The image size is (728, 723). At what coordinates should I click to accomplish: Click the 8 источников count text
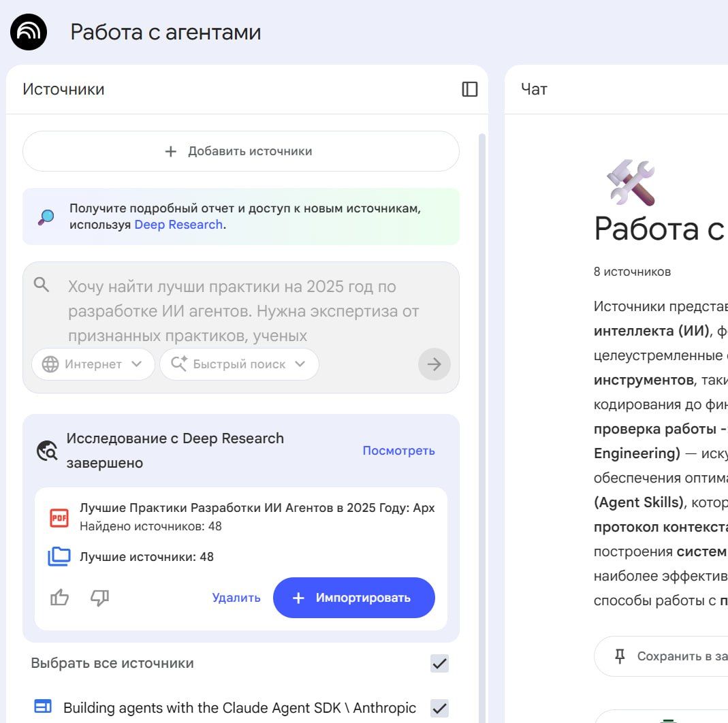(x=632, y=272)
